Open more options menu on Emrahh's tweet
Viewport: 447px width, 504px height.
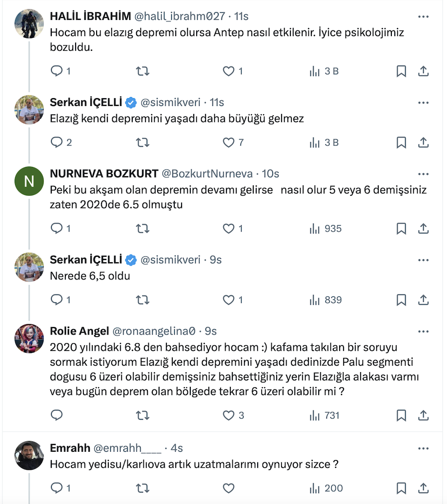(x=423, y=448)
